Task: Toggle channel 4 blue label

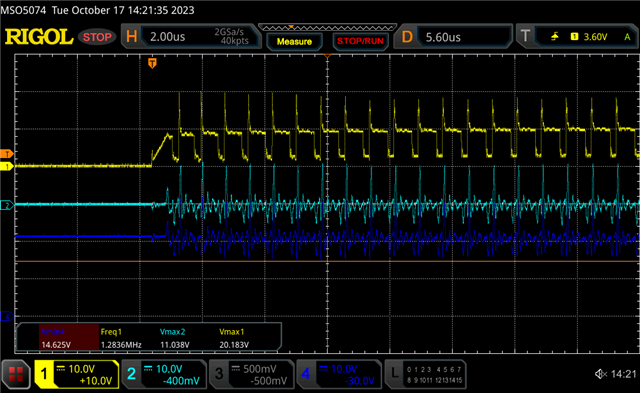Action: 339,374
